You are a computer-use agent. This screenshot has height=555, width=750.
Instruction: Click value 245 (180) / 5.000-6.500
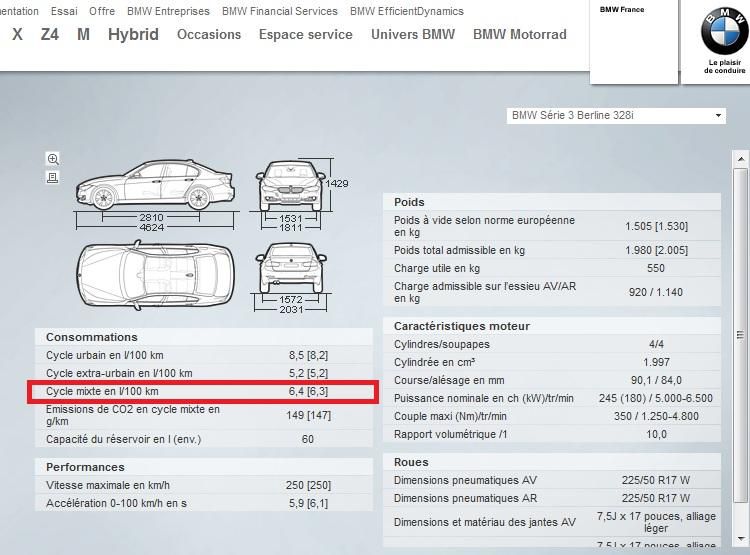pyautogui.click(x=656, y=399)
